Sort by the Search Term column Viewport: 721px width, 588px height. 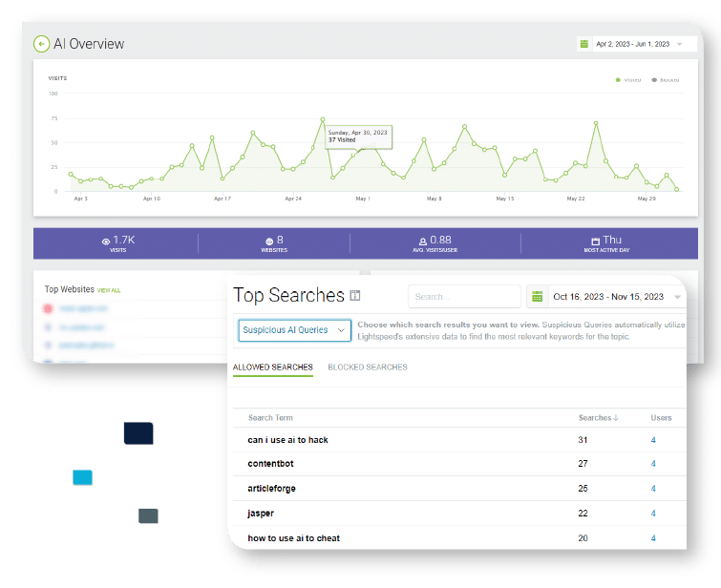270,418
